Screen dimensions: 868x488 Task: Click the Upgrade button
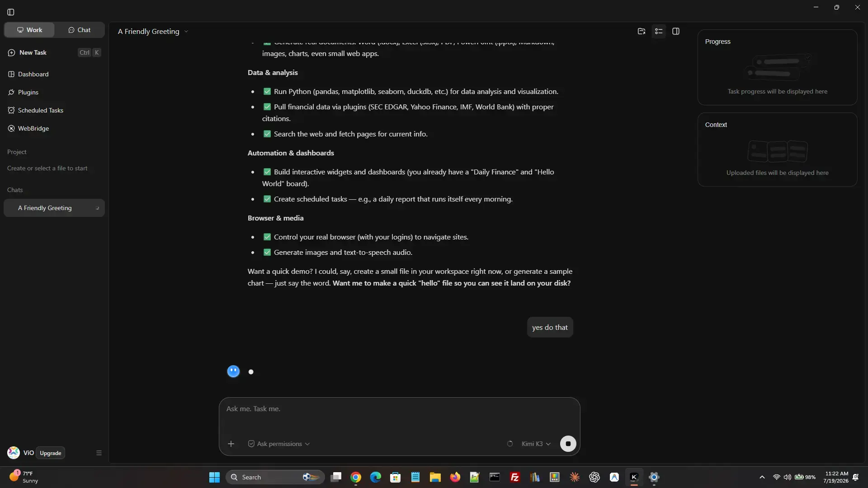click(50, 453)
